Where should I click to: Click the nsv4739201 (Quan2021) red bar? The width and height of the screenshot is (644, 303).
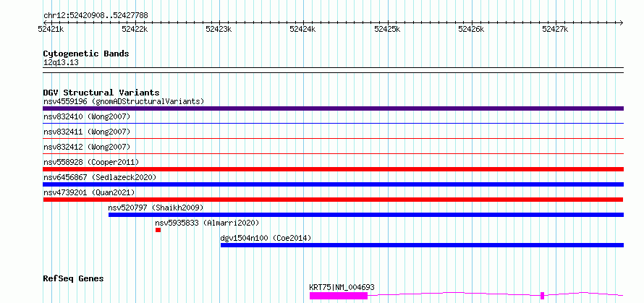click(x=333, y=200)
